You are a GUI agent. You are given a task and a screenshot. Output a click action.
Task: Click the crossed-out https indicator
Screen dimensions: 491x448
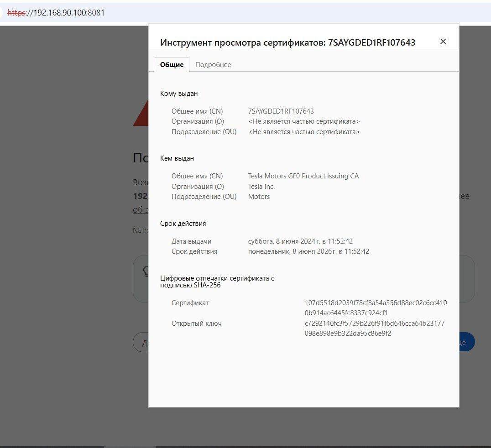[16, 13]
